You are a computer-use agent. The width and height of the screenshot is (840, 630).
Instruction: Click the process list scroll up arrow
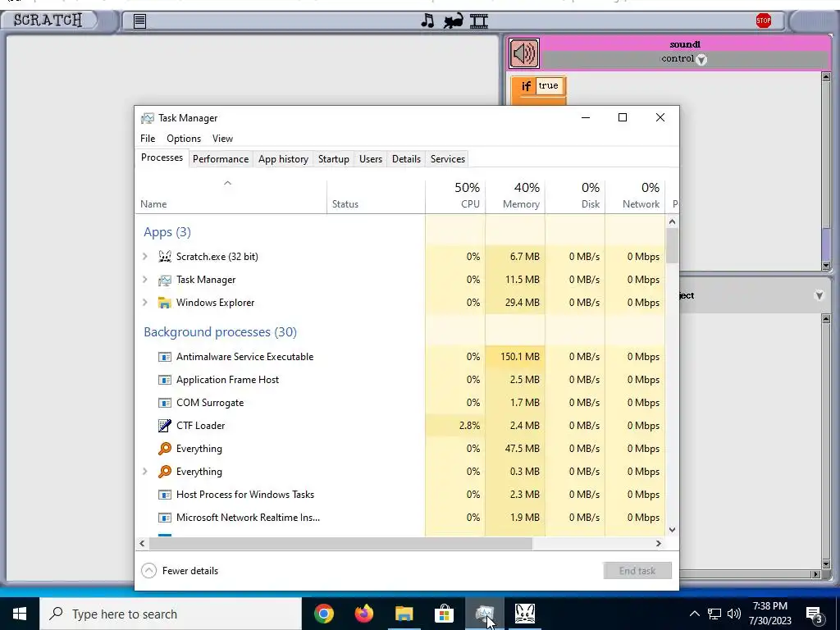coord(672,221)
